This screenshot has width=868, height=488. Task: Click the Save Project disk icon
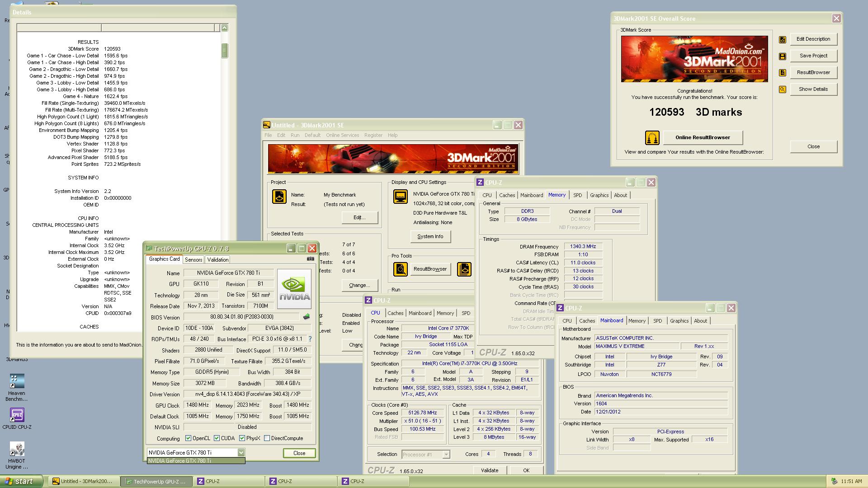(x=783, y=56)
